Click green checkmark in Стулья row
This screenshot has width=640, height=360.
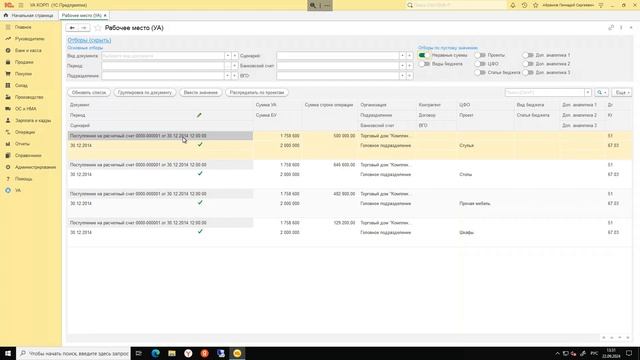tap(200, 144)
